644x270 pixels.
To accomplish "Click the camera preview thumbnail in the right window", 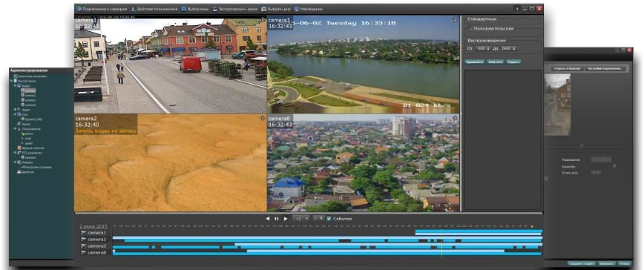I will tap(557, 105).
